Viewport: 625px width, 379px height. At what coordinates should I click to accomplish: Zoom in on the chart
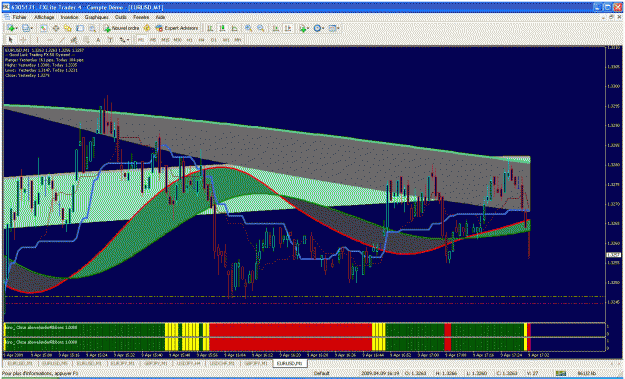pos(248,28)
